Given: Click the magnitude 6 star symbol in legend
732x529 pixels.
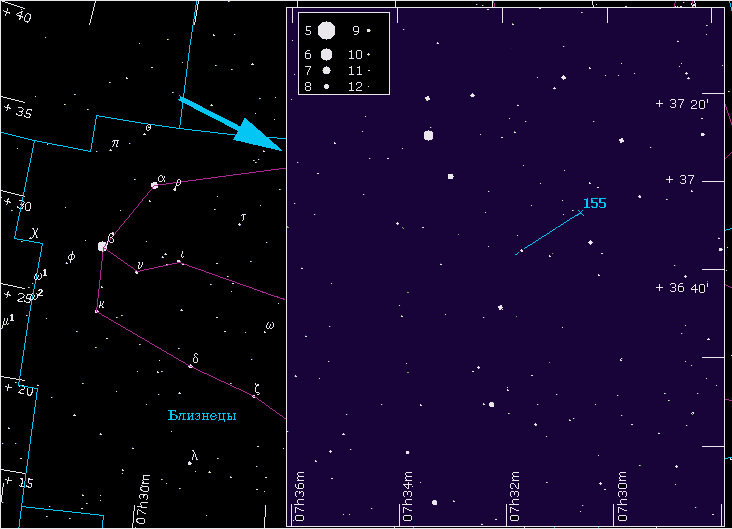Looking at the screenshot, I should pos(326,54).
